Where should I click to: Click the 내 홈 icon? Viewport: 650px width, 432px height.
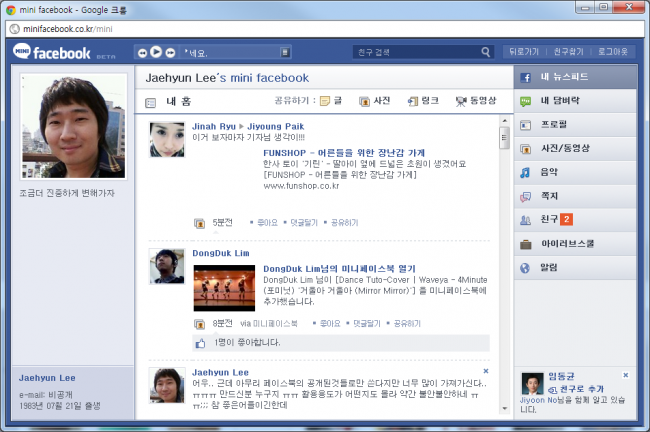click(x=150, y=102)
